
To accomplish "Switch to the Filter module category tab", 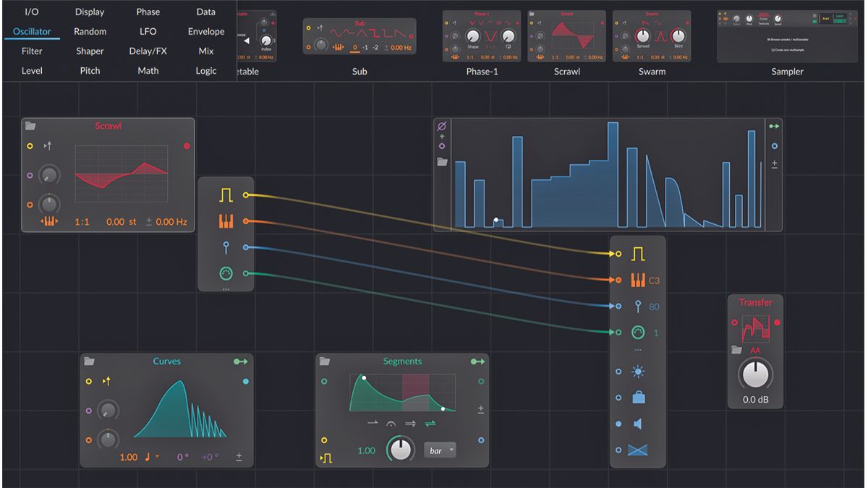I will (x=31, y=51).
